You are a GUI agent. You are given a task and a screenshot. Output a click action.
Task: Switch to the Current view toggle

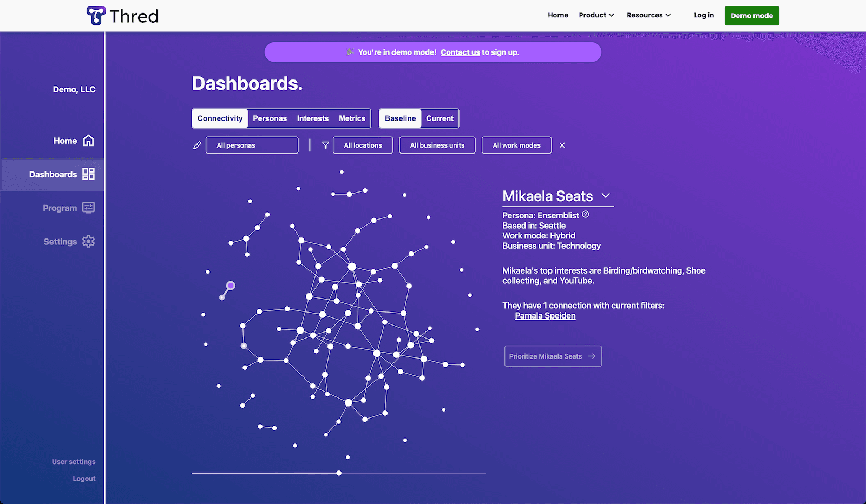439,118
